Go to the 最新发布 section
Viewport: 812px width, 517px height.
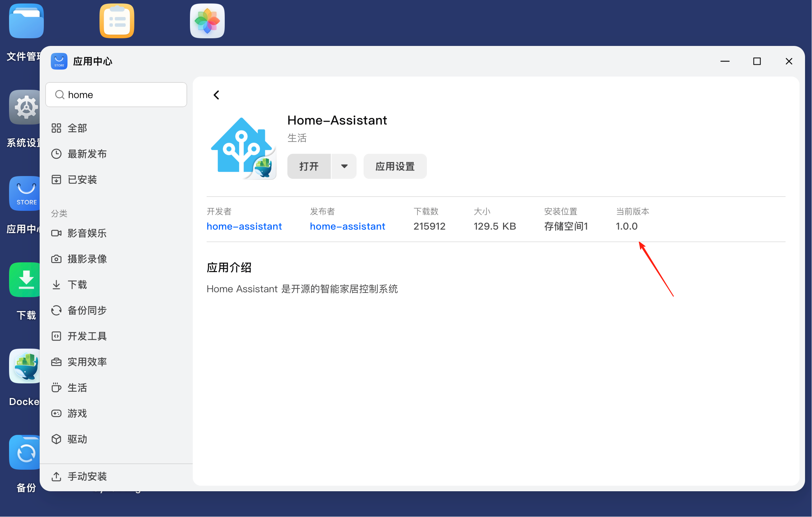pos(87,154)
